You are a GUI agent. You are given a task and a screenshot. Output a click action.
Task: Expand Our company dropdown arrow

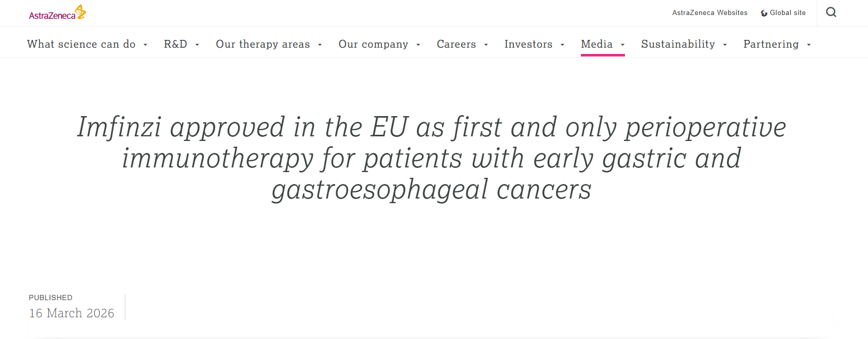click(418, 45)
